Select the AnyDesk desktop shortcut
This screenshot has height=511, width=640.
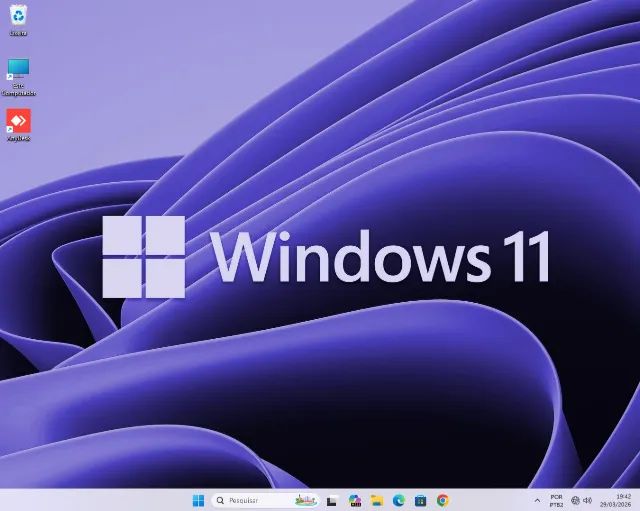(x=18, y=124)
